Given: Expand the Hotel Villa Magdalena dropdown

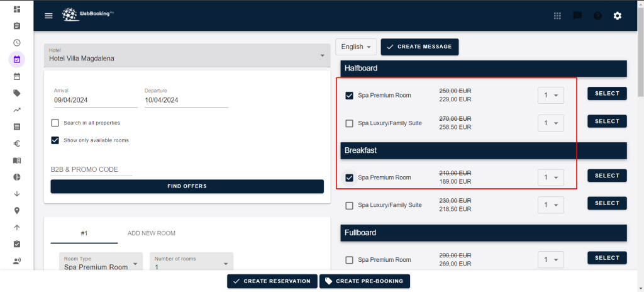Looking at the screenshot, I should [x=187, y=55].
